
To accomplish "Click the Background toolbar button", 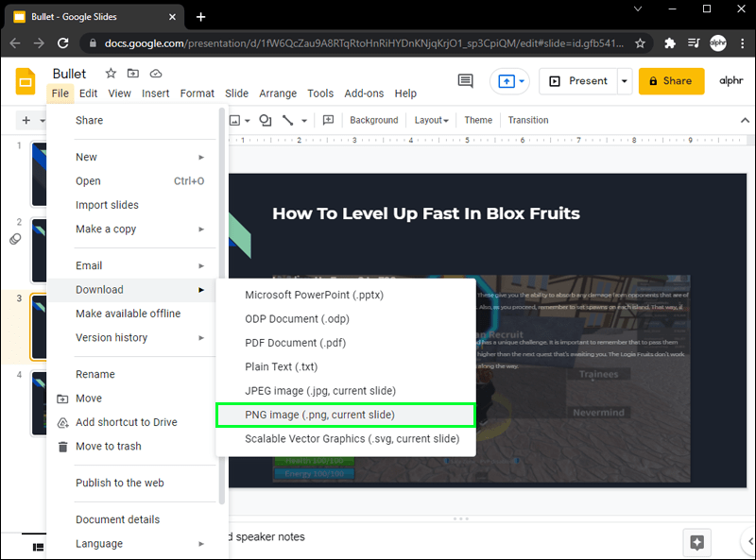I will point(373,120).
